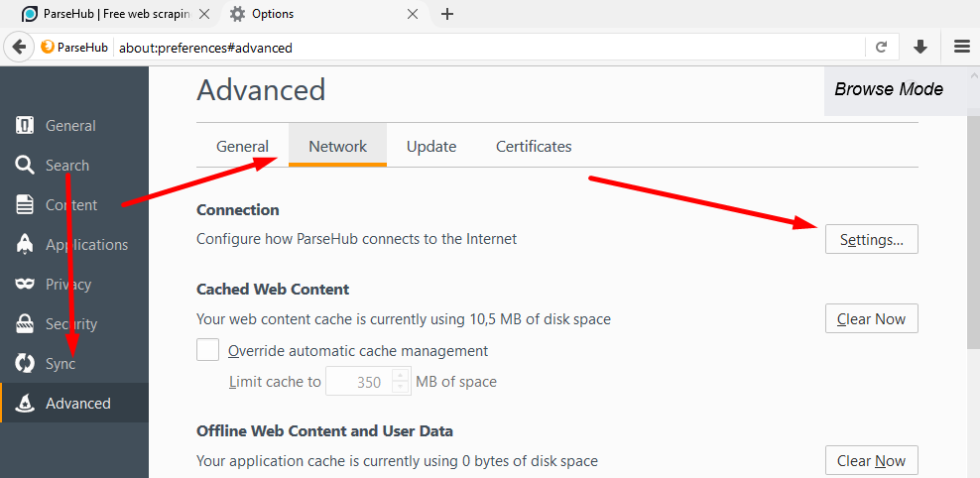Clear Now for Offline Web Content
Screen dimensions: 980x478
tap(871, 460)
